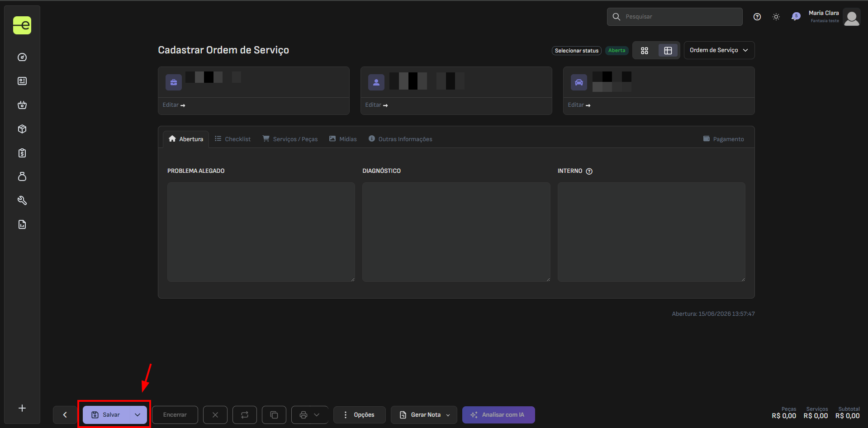Click Editar on the vehicle card
868x428 pixels.
point(579,105)
